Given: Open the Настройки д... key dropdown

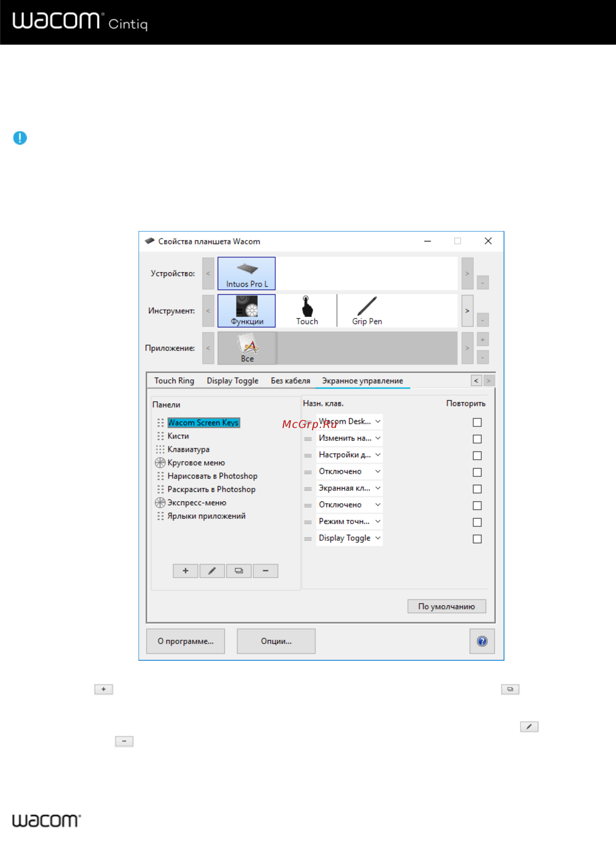Looking at the screenshot, I should coord(349,455).
